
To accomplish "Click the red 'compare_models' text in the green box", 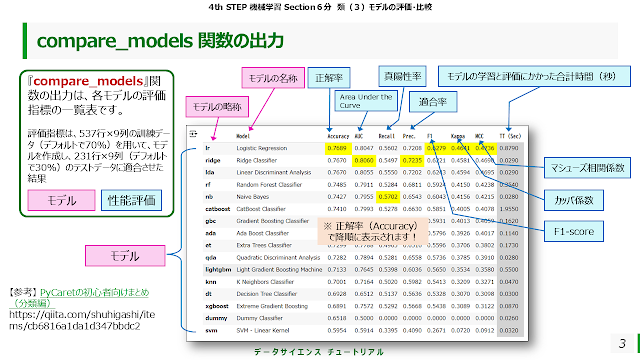I will click(88, 81).
